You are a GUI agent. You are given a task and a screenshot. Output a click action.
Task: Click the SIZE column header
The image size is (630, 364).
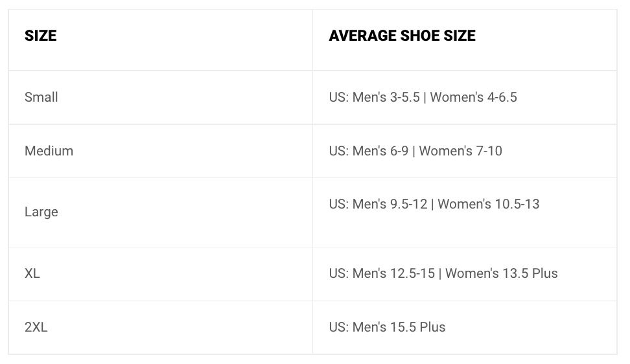(x=41, y=36)
